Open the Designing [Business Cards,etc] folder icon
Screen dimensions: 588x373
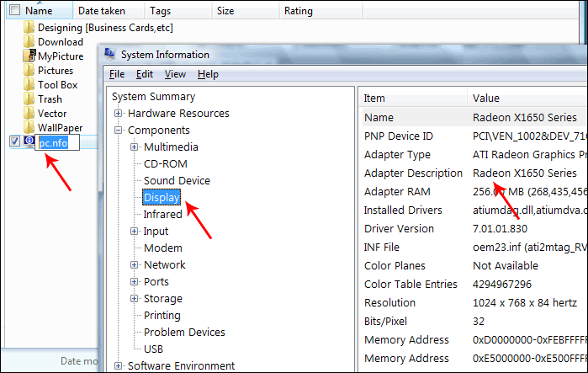click(30, 28)
